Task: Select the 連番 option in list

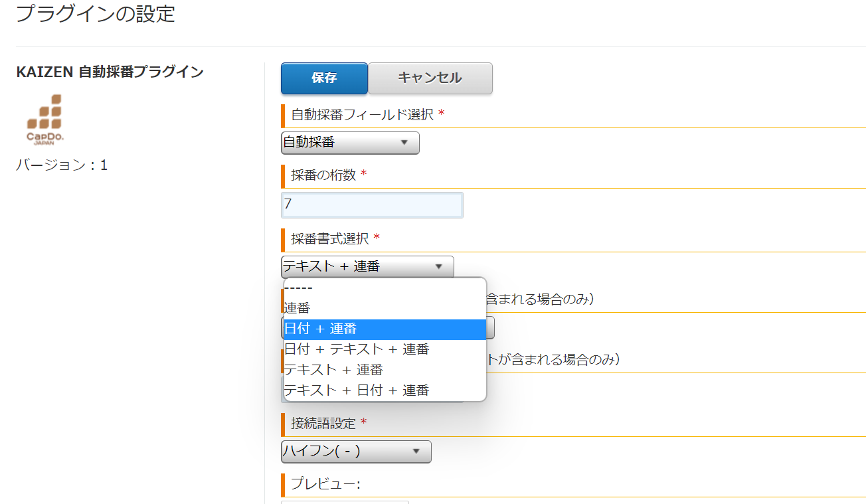Action: coord(298,308)
